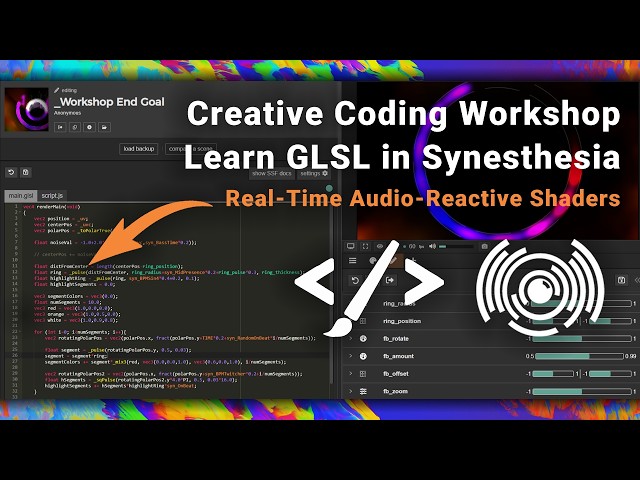Click the ring_position label
640x480 pixels.
coord(402,321)
